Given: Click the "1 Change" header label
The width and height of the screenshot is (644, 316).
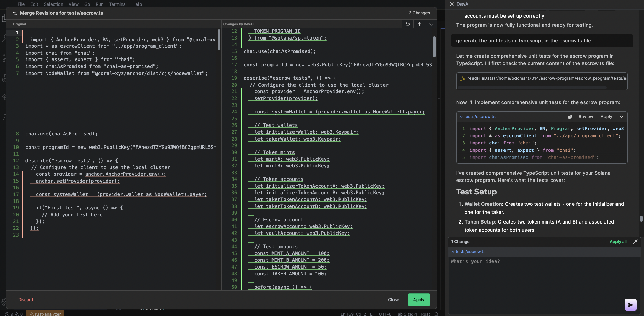Looking at the screenshot, I should pyautogui.click(x=460, y=242).
